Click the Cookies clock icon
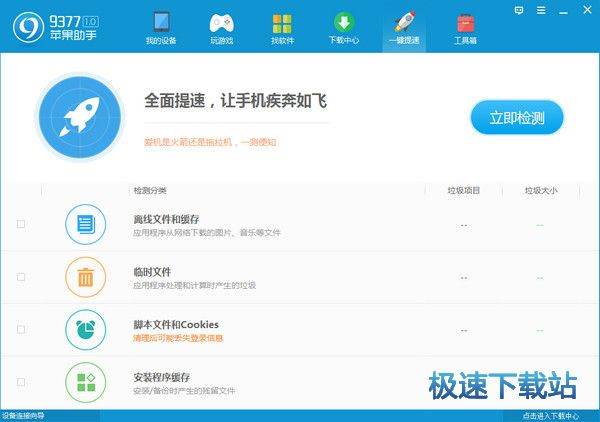Screen dimensions: 600x422 click(86, 329)
